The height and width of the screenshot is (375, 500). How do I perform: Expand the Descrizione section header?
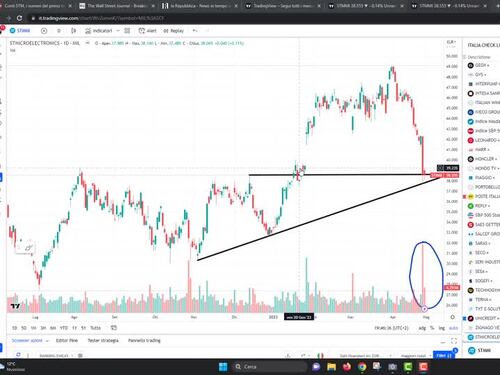[x=479, y=57]
